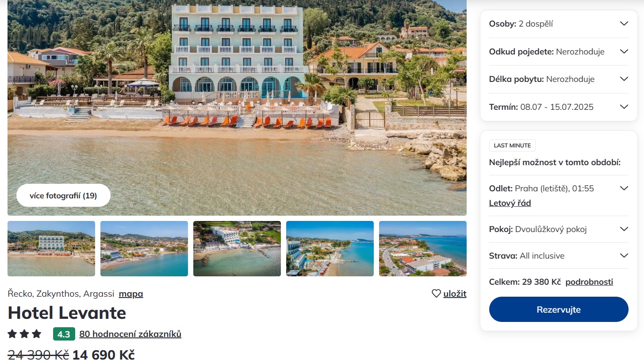Expand the Osoby guests dropdown
The image size is (644, 364).
coord(624,24)
